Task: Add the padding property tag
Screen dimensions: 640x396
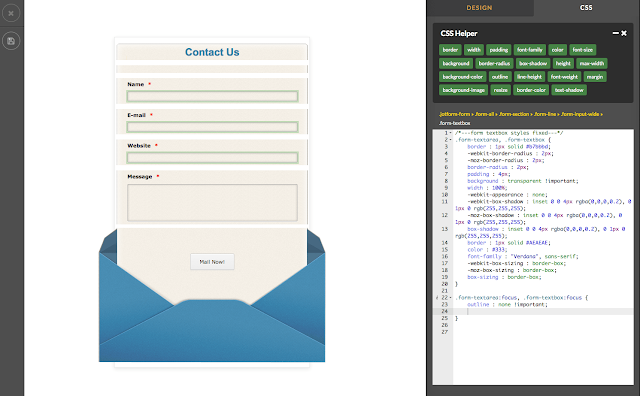Action: point(499,50)
